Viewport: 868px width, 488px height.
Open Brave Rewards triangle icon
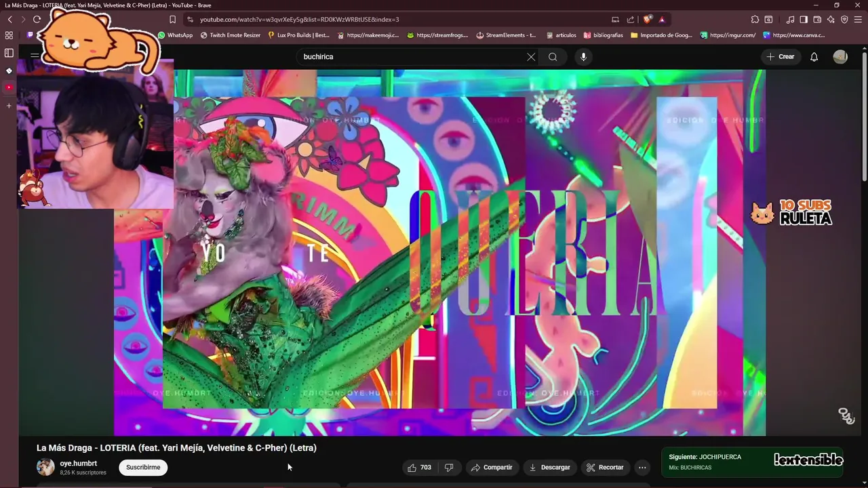coord(662,20)
